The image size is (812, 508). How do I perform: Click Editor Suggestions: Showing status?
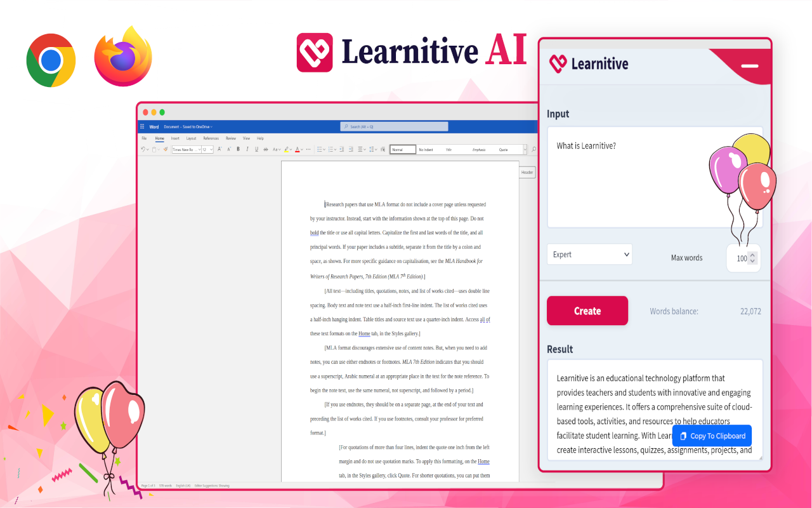coord(212,486)
